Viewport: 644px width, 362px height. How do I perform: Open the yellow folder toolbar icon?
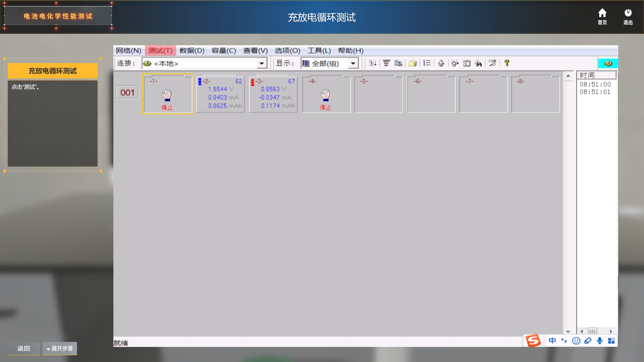click(x=413, y=63)
